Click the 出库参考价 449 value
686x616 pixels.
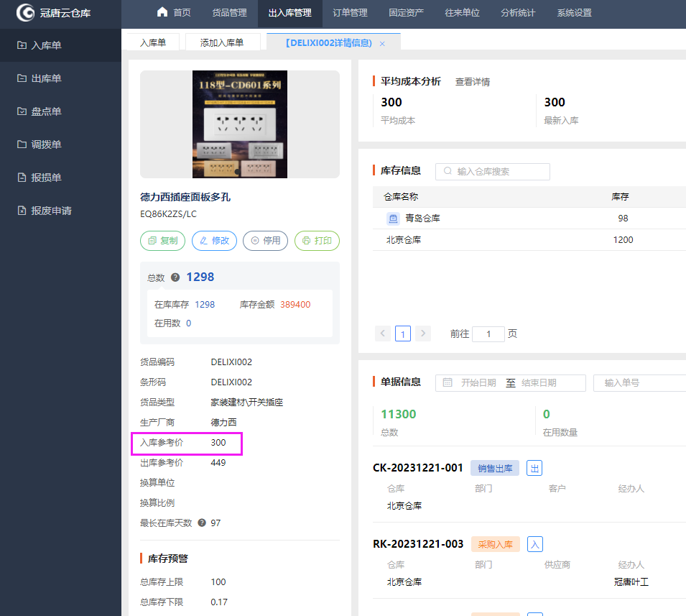point(218,463)
